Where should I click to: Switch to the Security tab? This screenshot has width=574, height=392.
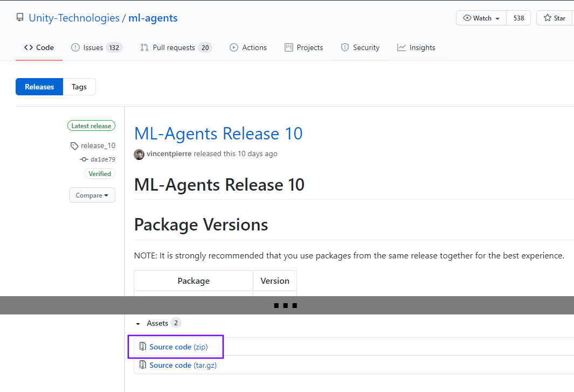click(360, 47)
